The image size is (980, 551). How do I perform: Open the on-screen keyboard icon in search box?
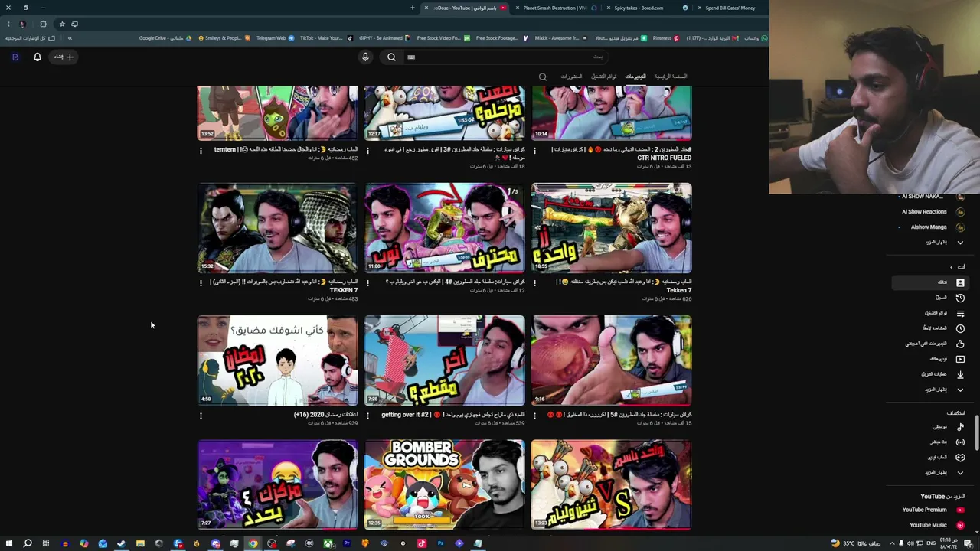point(411,57)
